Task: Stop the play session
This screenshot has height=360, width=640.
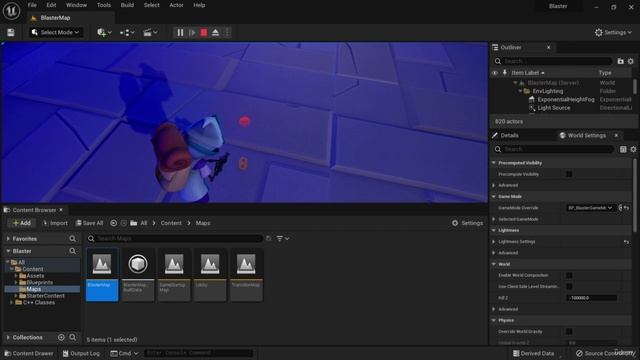Action: [x=204, y=33]
